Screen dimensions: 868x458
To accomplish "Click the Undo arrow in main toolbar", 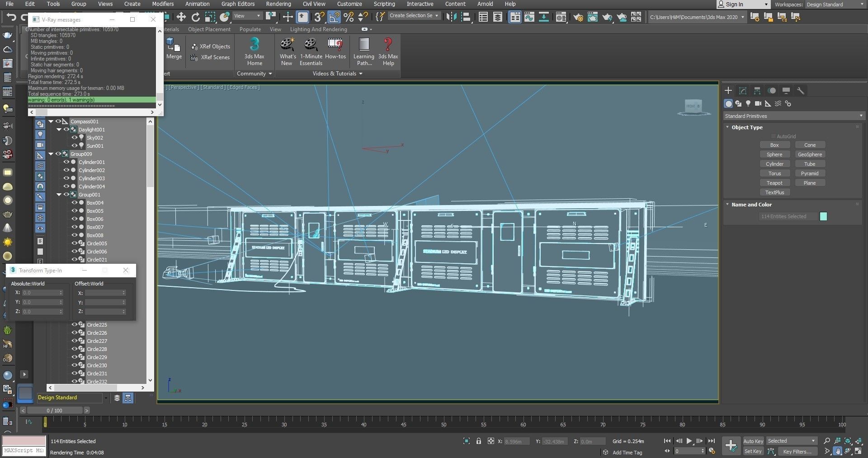I will point(11,18).
